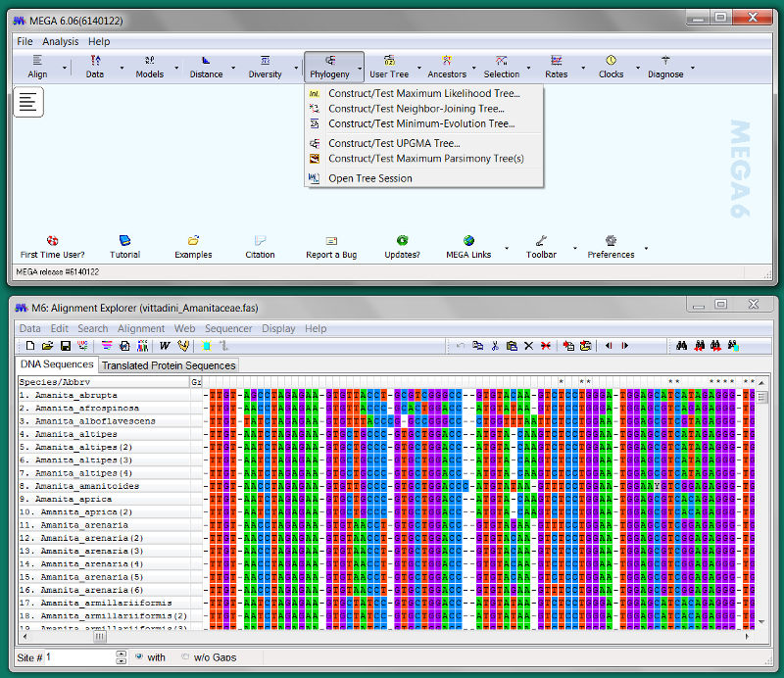This screenshot has width=784, height=678.
Task: Click the Updates? button
Action: point(402,247)
